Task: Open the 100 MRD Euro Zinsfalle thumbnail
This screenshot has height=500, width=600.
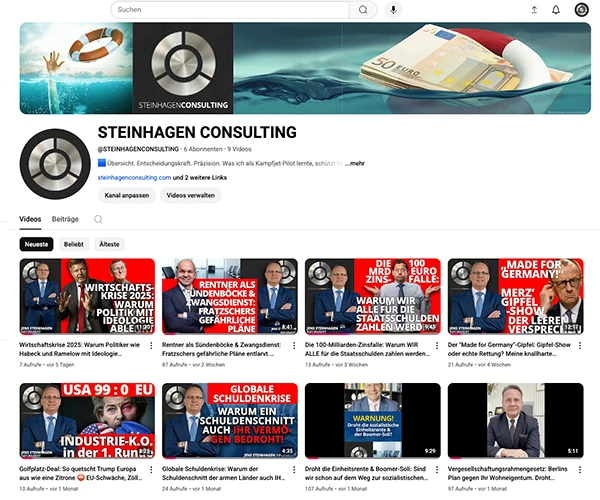Action: pos(373,296)
